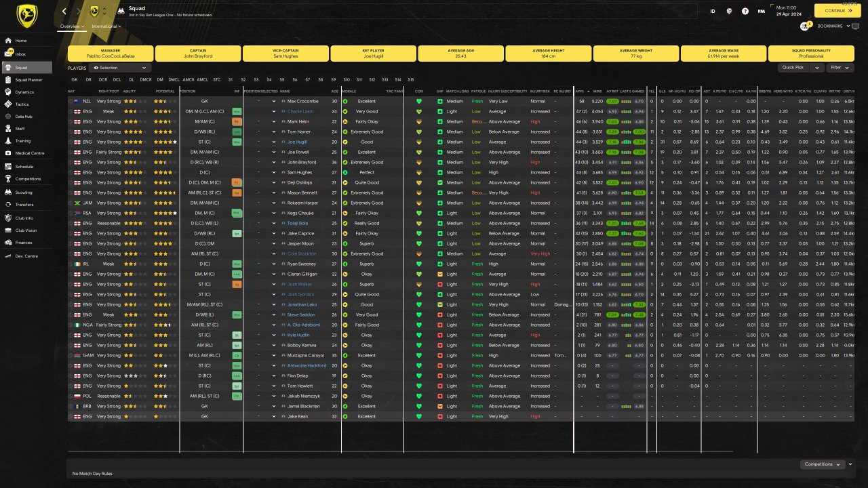Toggle selection circle for Sam Hughes row

click(x=71, y=172)
